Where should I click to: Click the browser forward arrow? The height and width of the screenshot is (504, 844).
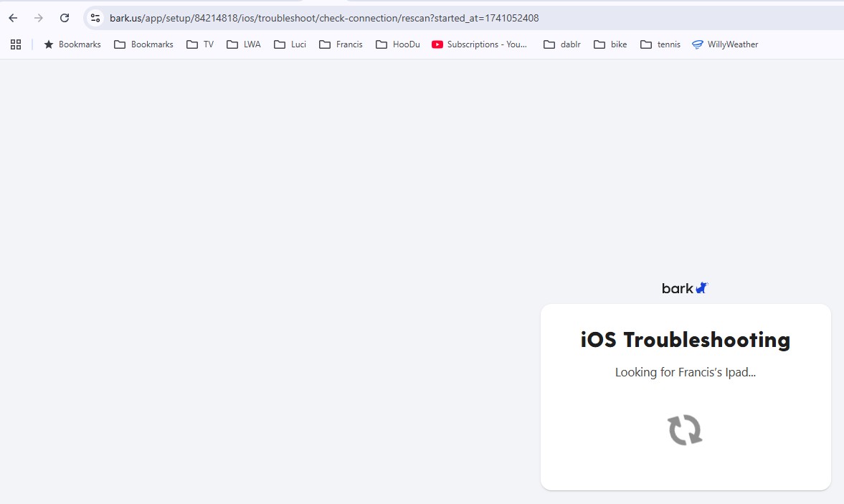pyautogui.click(x=39, y=18)
